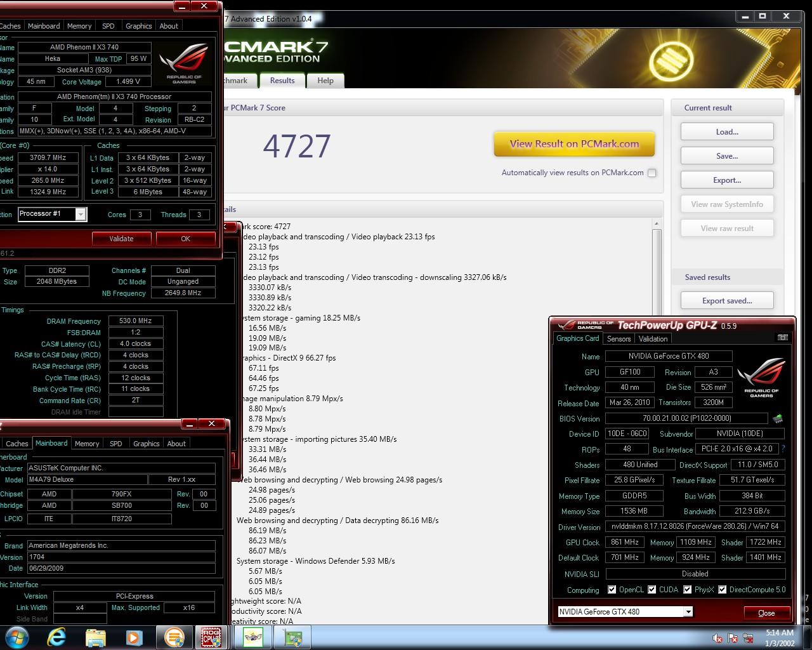Click the Driver Version field in GPU-Z
Screen dimensions: 812x650
(x=695, y=527)
